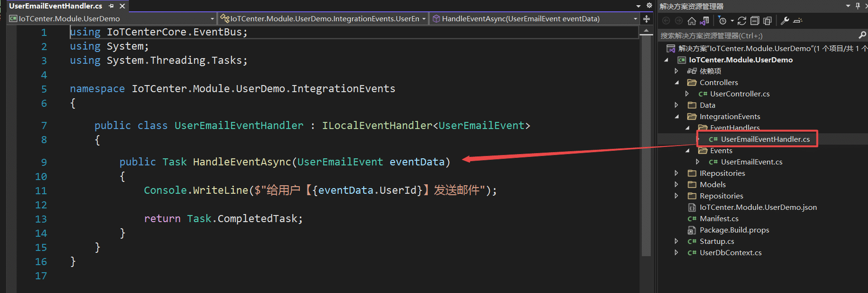The height and width of the screenshot is (293, 868).
Task: Toggle the pin on UserEmailEventHandler.cs tab
Action: tap(111, 6)
